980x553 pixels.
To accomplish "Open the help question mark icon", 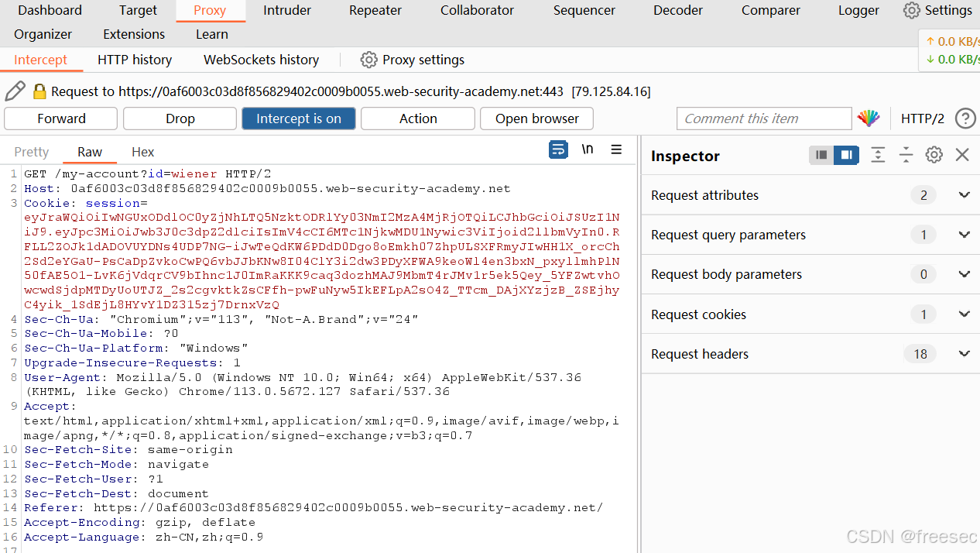I will pyautogui.click(x=965, y=118).
